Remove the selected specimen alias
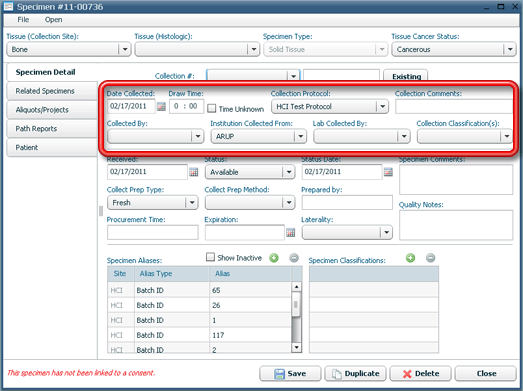Screen dimensions: 523x391 point(294,258)
